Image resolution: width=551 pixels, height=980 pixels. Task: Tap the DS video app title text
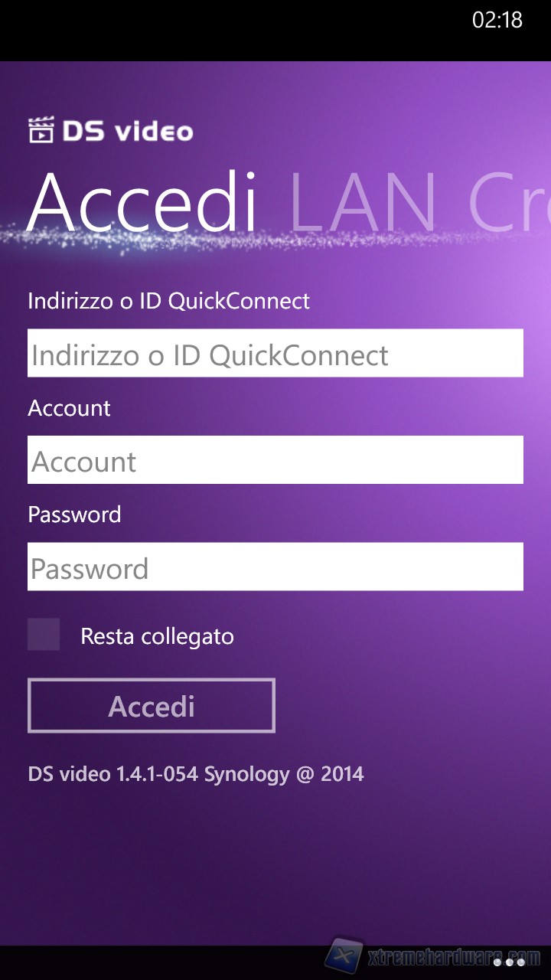pyautogui.click(x=128, y=131)
